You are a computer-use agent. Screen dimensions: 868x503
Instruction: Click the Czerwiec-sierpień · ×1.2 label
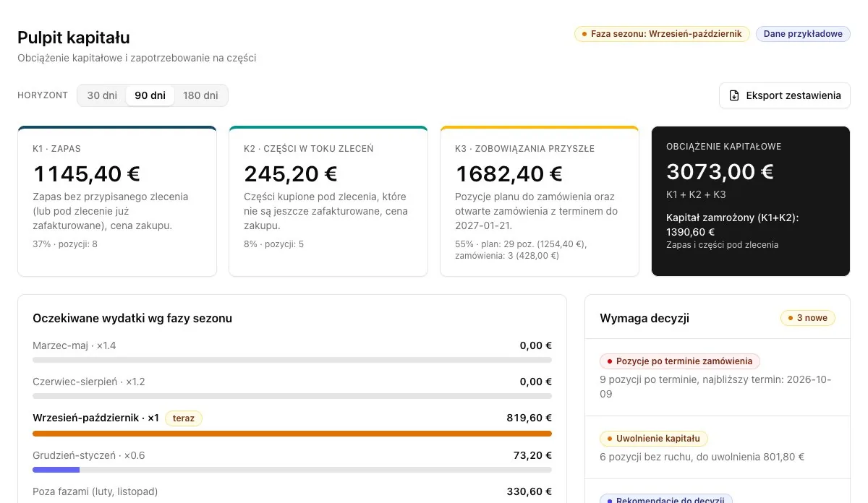pyautogui.click(x=90, y=382)
